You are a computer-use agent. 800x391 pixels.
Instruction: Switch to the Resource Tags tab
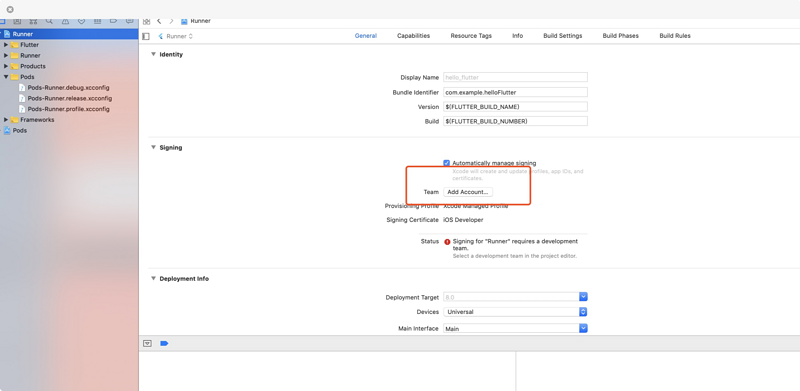[x=471, y=36]
